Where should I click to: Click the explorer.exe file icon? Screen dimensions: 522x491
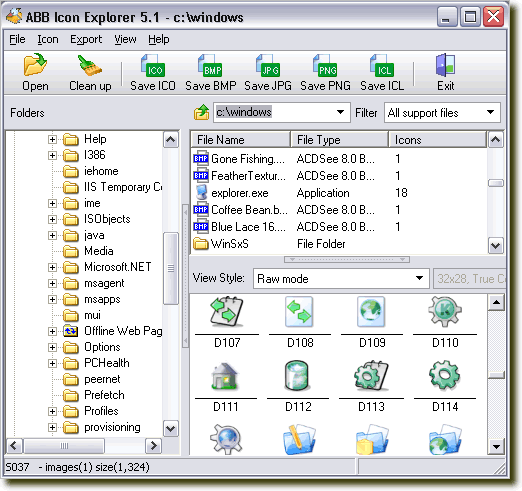point(201,193)
